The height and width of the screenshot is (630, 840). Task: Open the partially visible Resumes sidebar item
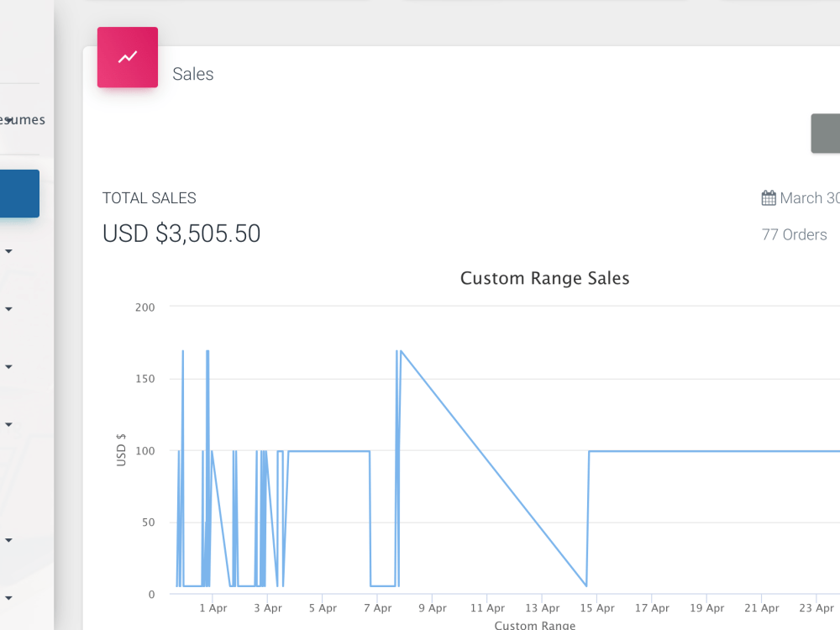click(x=23, y=119)
